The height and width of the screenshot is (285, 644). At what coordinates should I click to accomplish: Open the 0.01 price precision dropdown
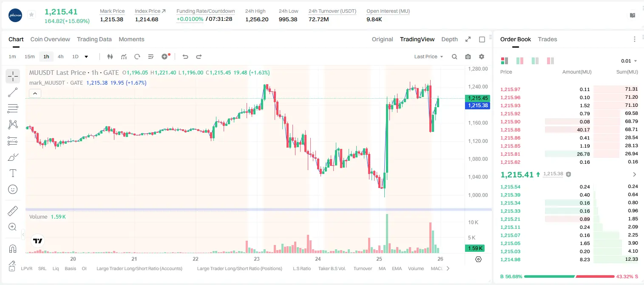point(629,61)
